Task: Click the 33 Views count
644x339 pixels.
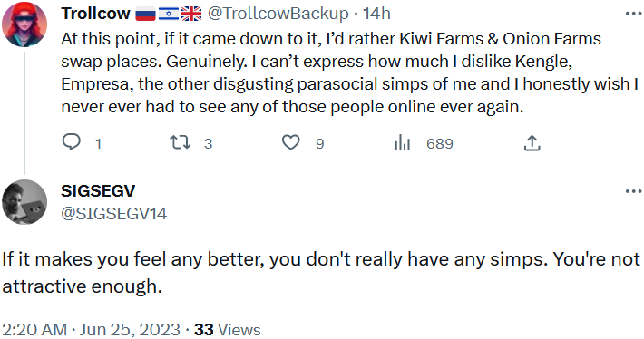Action: 227,330
